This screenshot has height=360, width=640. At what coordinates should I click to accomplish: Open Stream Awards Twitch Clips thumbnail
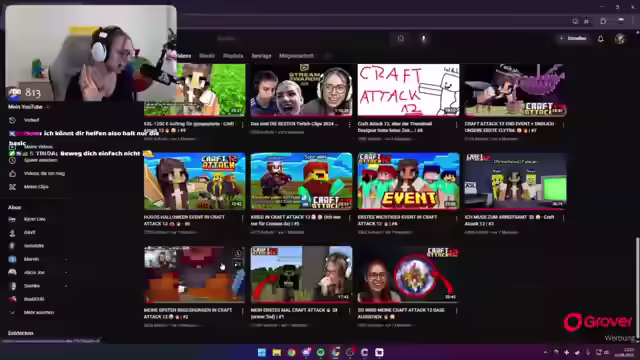[301, 90]
